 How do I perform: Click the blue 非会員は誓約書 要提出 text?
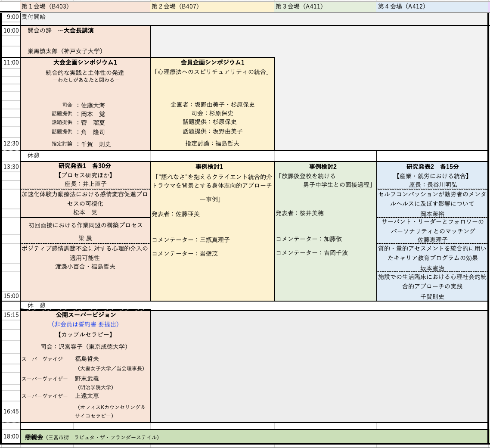[85, 324]
